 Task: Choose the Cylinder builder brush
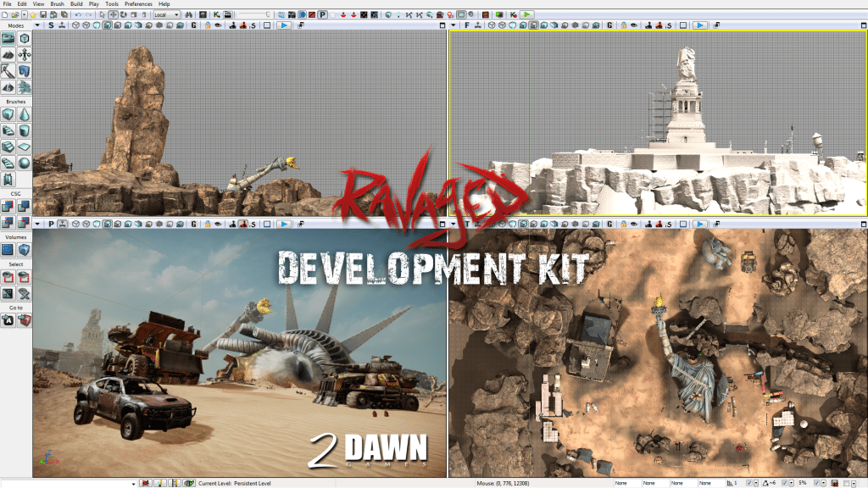click(x=25, y=130)
